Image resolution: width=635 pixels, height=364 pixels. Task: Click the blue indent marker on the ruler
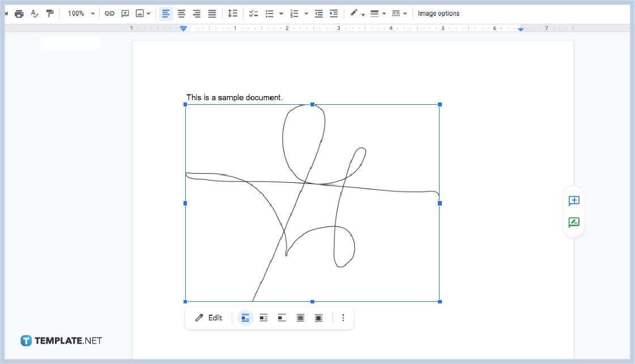pyautogui.click(x=183, y=28)
